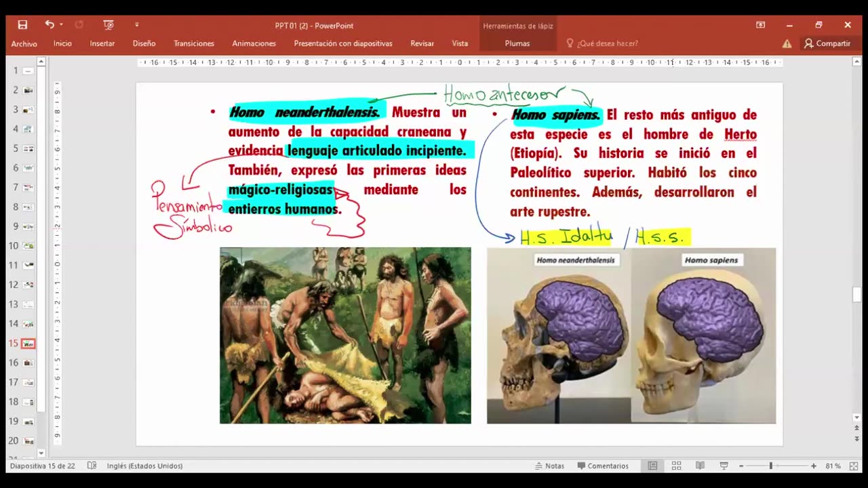Select slide 17 thumbnail
868x488 pixels.
(x=28, y=382)
